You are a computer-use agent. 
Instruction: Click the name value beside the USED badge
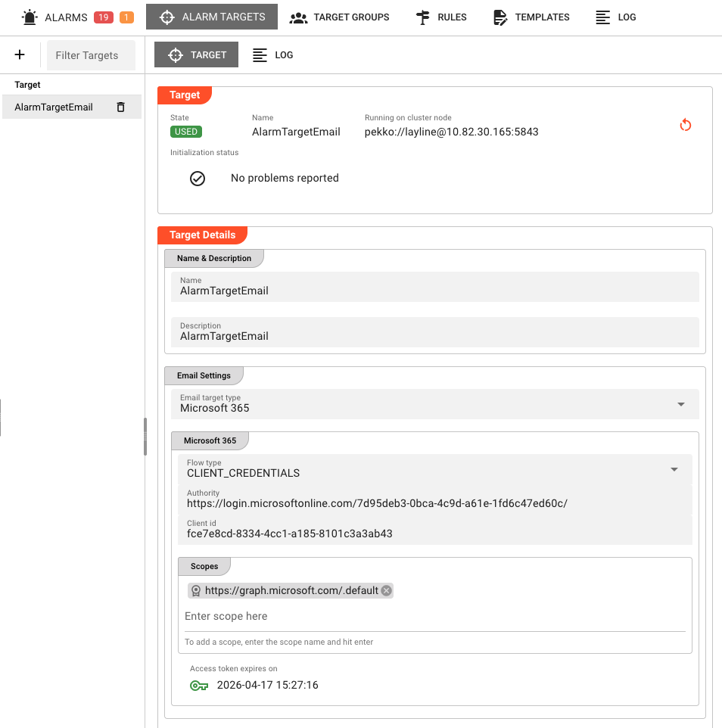(296, 132)
